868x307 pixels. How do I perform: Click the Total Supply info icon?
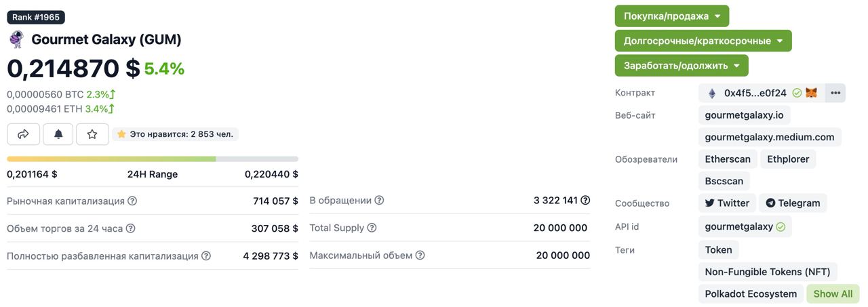[372, 228]
